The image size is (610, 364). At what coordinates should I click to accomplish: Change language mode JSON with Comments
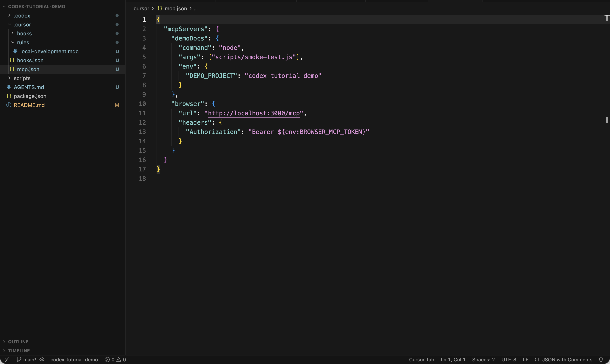click(x=567, y=360)
